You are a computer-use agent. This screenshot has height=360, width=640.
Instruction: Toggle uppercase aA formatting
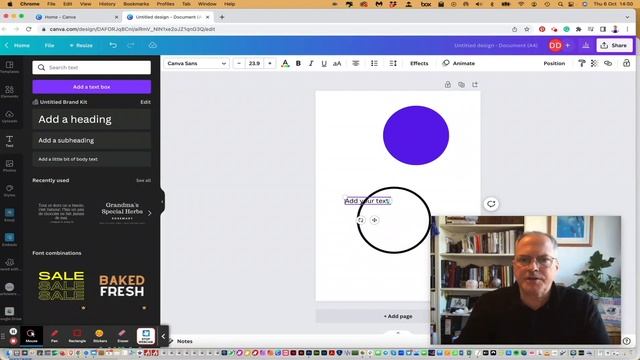[337, 63]
